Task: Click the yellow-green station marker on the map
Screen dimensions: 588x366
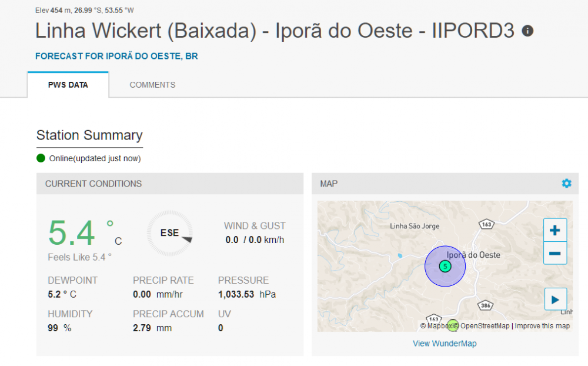Action: [452, 325]
